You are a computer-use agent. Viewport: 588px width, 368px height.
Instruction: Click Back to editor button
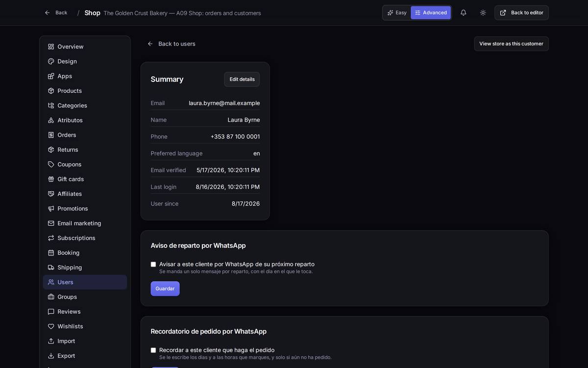pyautogui.click(x=521, y=13)
